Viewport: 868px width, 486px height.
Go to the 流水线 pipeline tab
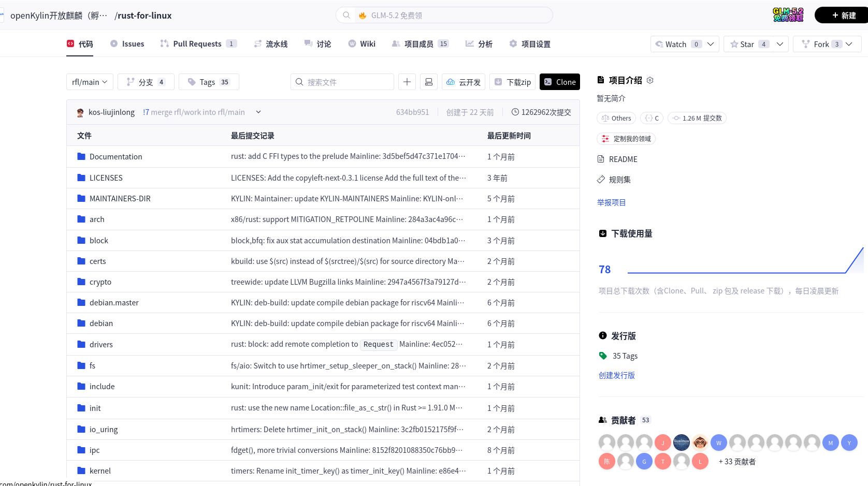point(270,44)
